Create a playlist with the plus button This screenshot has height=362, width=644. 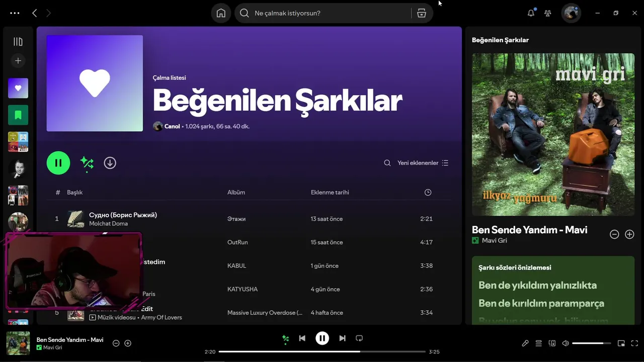click(18, 60)
